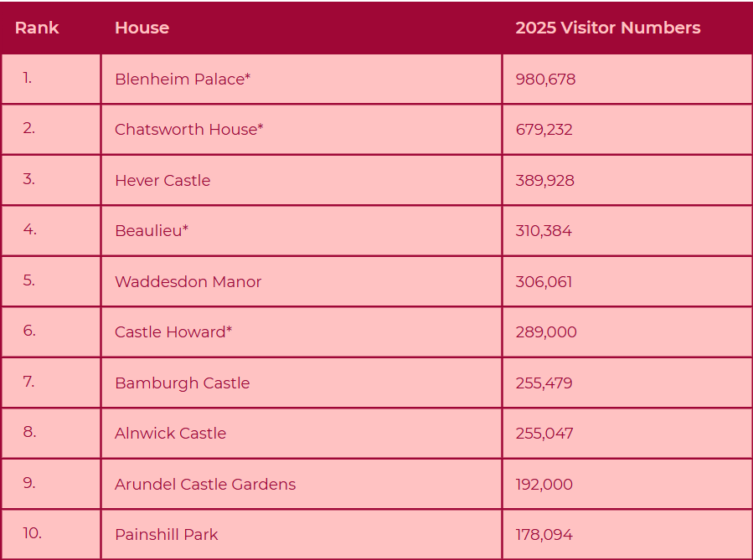Select the Blenheim Palace house name

[183, 80]
